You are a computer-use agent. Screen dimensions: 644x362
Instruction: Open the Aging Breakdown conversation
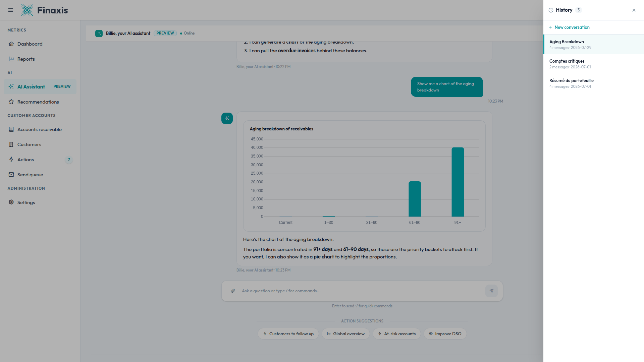594,44
